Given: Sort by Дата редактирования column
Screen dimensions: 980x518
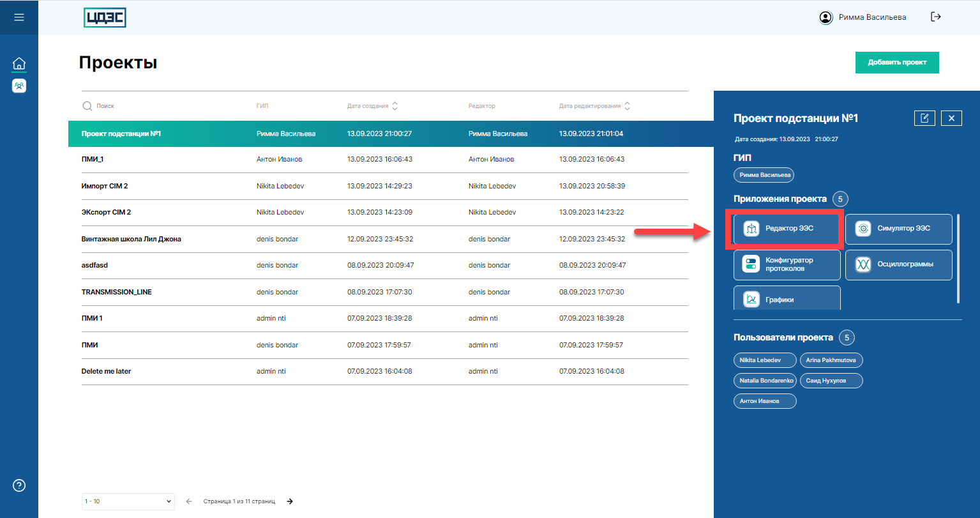Looking at the screenshot, I should [627, 106].
